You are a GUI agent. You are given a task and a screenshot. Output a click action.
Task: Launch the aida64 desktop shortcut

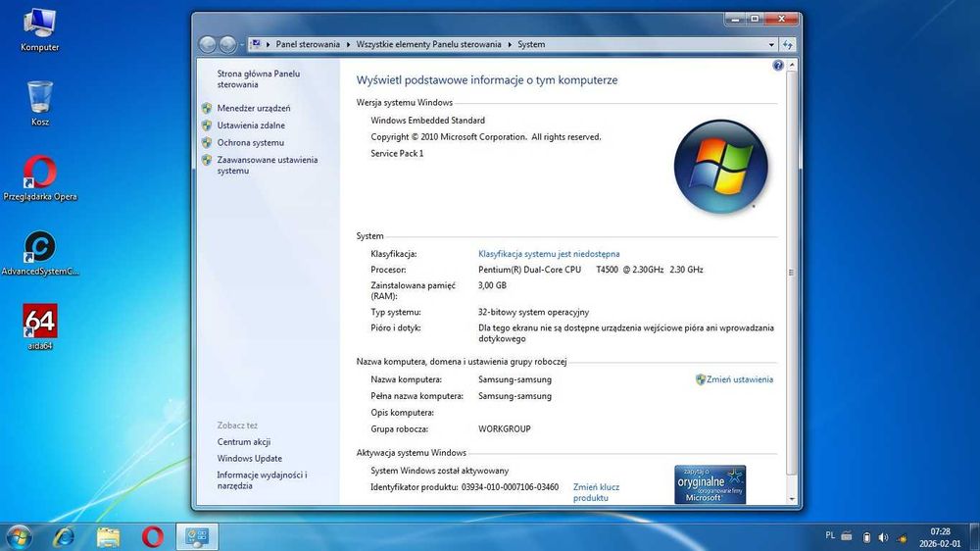40,326
